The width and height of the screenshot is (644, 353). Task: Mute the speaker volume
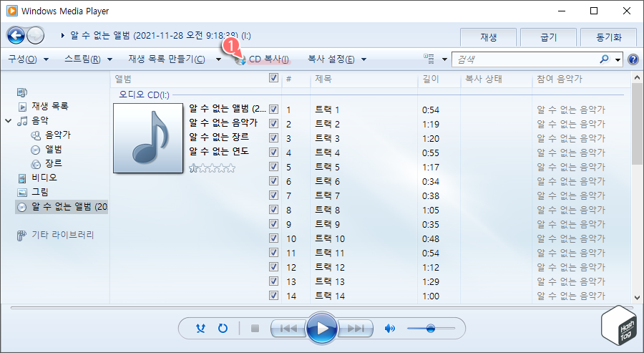coord(389,329)
